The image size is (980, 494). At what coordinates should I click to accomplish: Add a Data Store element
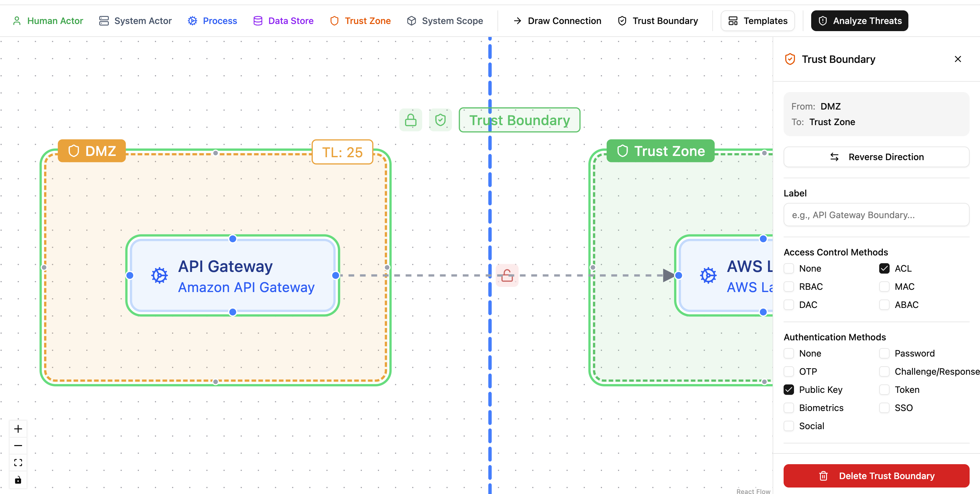pyautogui.click(x=284, y=20)
